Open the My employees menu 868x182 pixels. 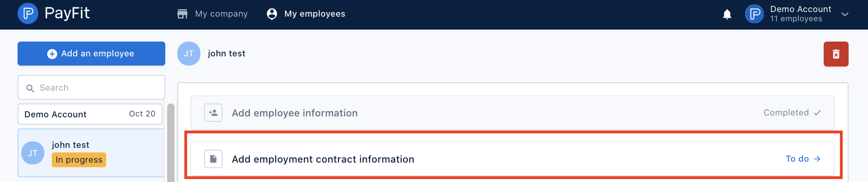point(306,14)
